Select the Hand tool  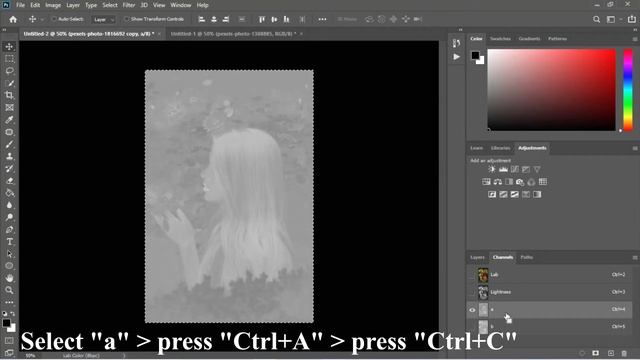click(x=9, y=278)
